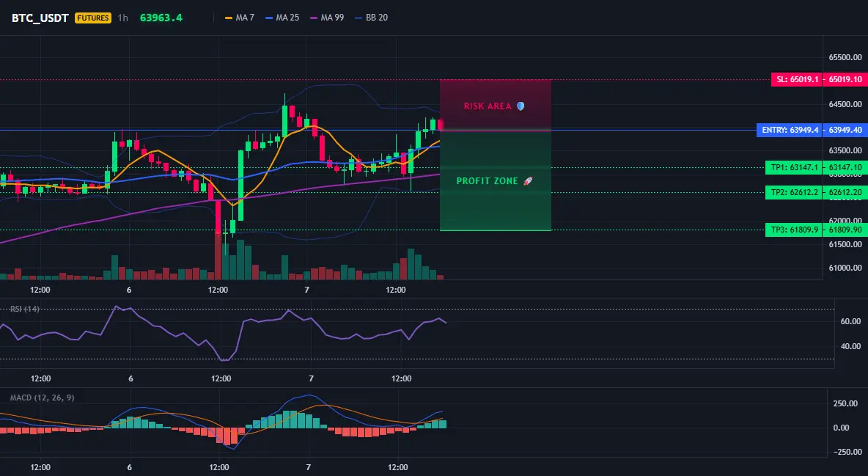Click 61500.00 on the price axis
Image resolution: width=868 pixels, height=476 pixels.
[x=845, y=244]
